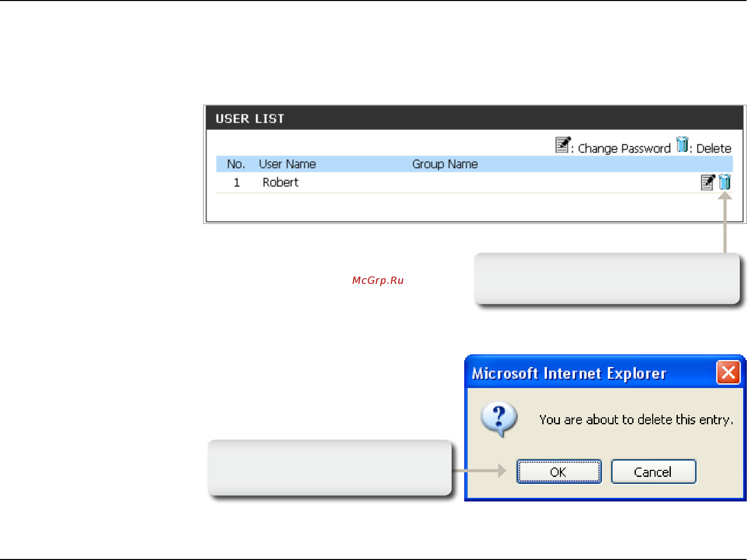The image size is (753, 560).
Task: Click the Delete legend trash icon
Action: pos(682,145)
